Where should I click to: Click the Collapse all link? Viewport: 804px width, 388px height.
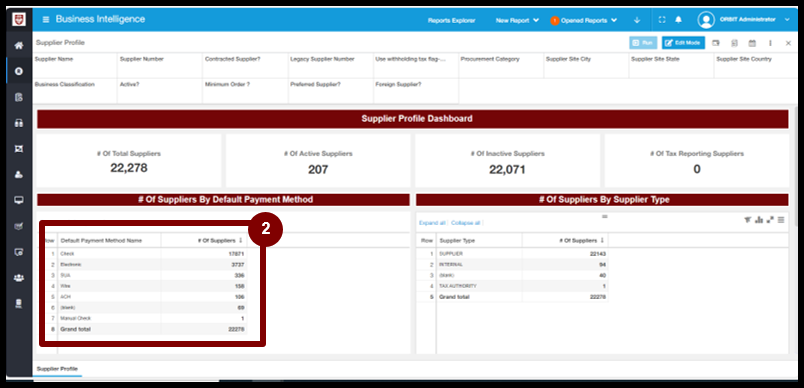[x=465, y=223]
